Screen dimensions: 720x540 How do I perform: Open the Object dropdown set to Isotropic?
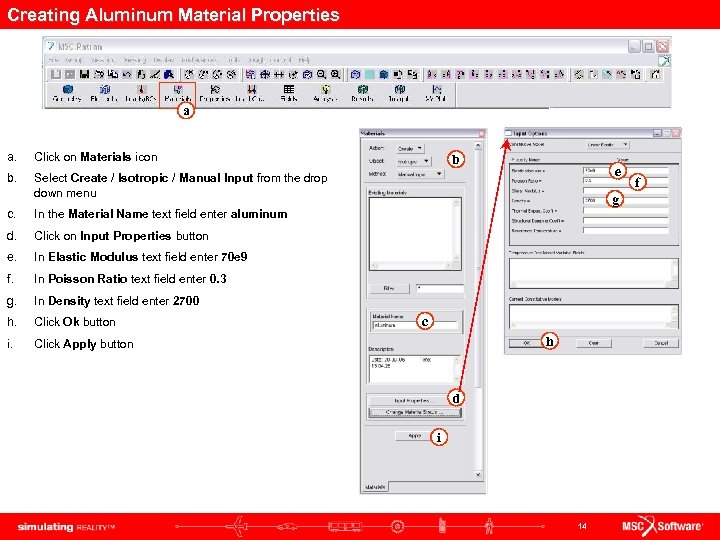point(413,161)
